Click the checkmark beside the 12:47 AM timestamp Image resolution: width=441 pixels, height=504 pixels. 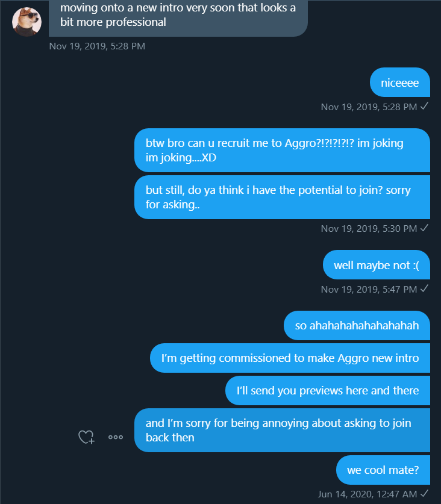[424, 494]
